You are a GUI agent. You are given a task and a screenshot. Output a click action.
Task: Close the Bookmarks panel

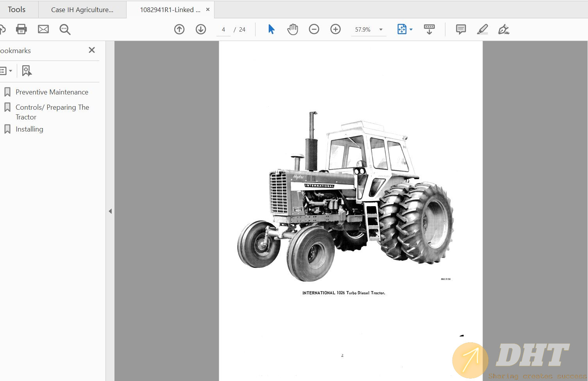tap(92, 50)
